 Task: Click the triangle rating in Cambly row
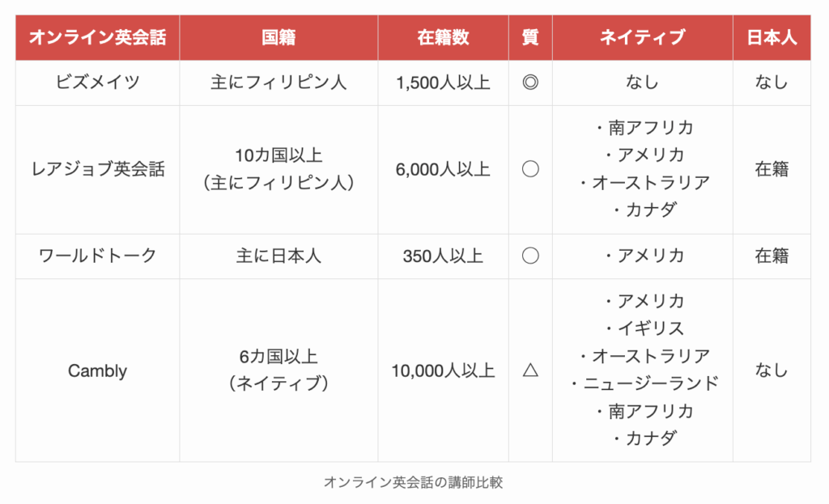[530, 371]
